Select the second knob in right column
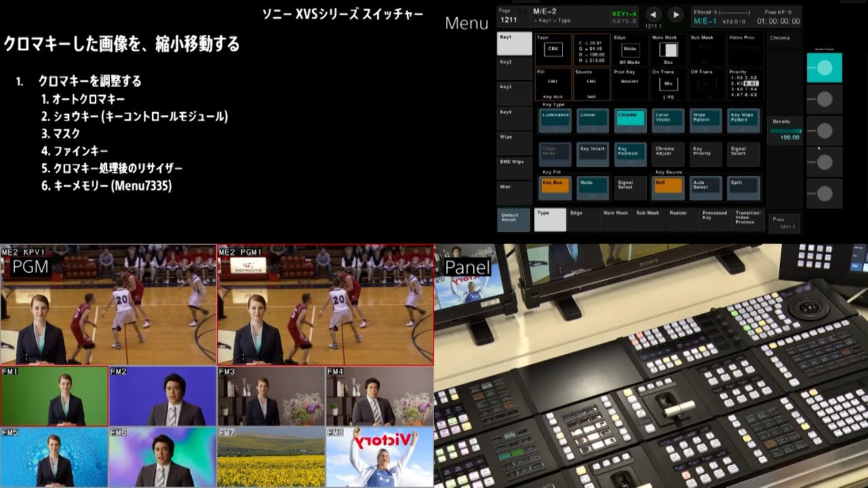 pyautogui.click(x=824, y=100)
